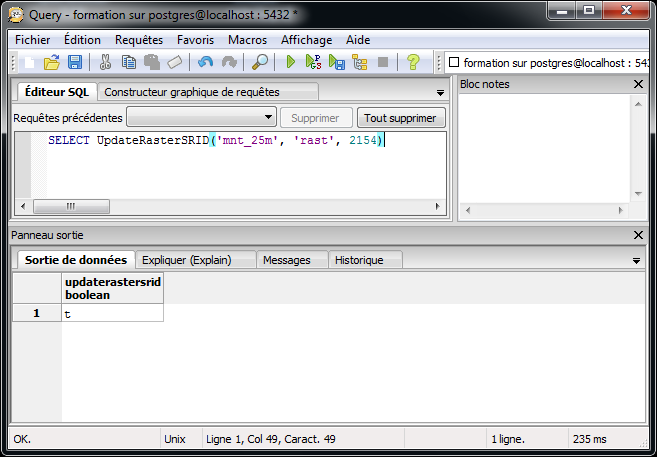Click the Cut scissors icon
The width and height of the screenshot is (657, 457).
(105, 63)
